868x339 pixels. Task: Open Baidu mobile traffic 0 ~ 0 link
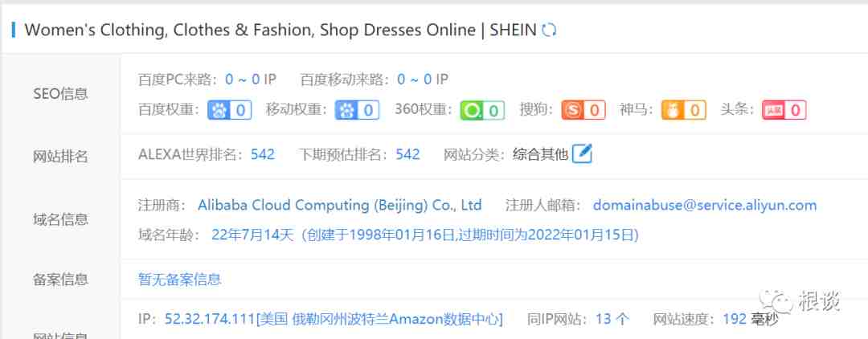(x=414, y=79)
